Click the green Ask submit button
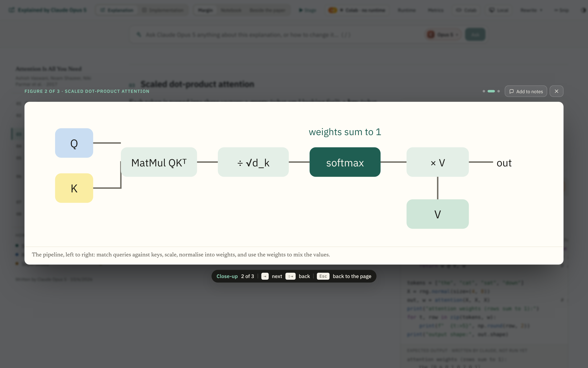The width and height of the screenshot is (588, 368). [475, 35]
